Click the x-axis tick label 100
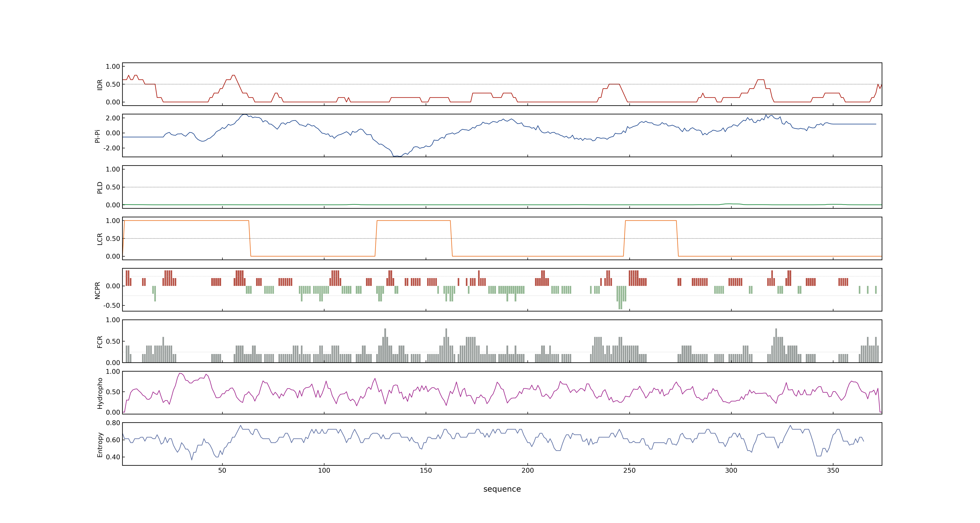 click(324, 470)
